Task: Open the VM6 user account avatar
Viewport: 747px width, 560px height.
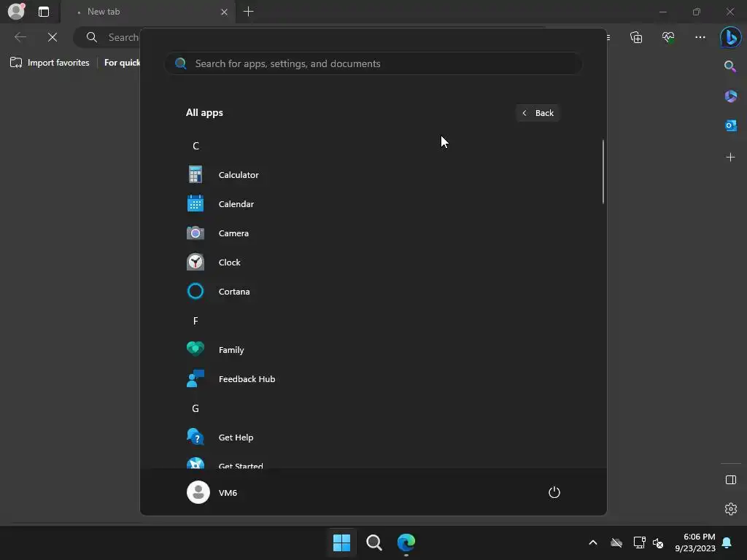Action: pos(198,492)
